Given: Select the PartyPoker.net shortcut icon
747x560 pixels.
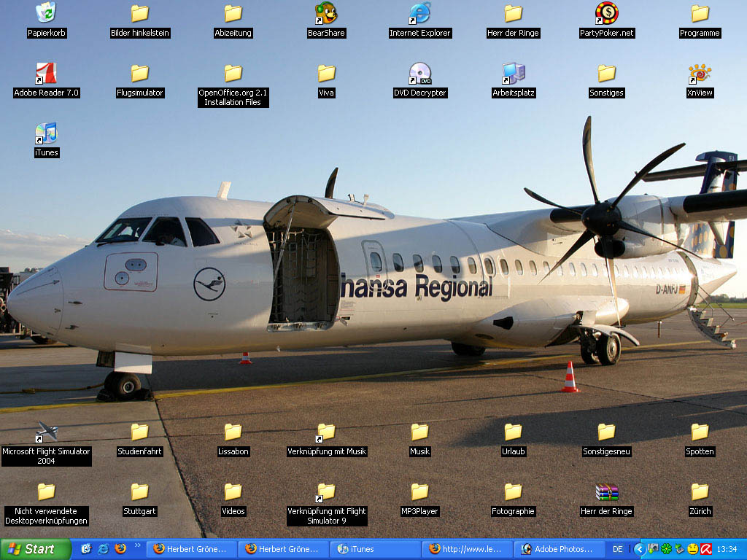Looking at the screenshot, I should (606, 13).
